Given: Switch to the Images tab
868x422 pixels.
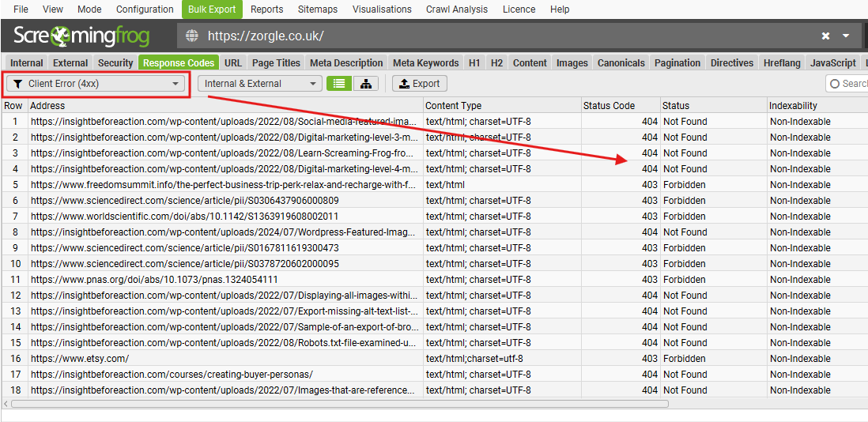Looking at the screenshot, I should coord(572,62).
